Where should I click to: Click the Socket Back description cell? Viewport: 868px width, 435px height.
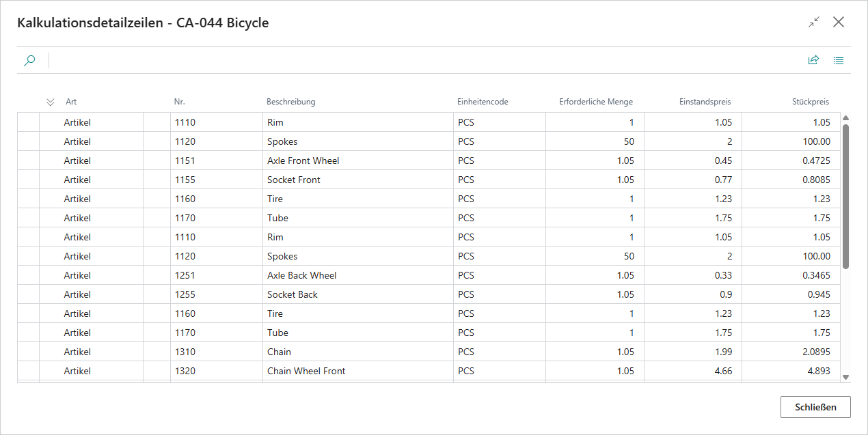(x=358, y=294)
